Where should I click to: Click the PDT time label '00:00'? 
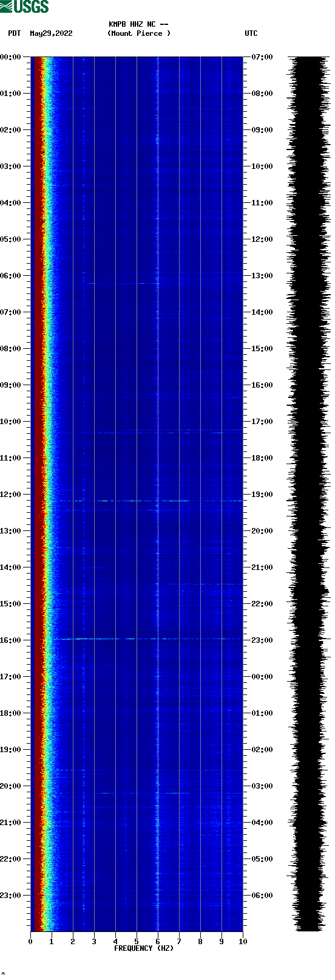(x=10, y=57)
